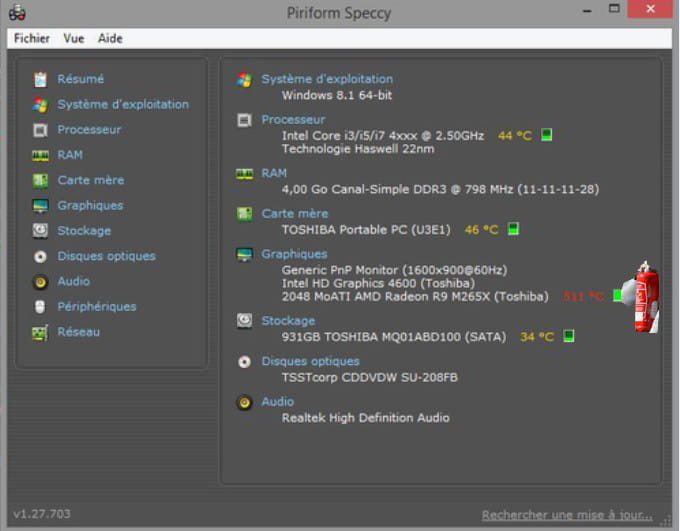Click the 46 °C motherboard temperature
Viewport: 680px width, 531px height.
click(x=481, y=229)
